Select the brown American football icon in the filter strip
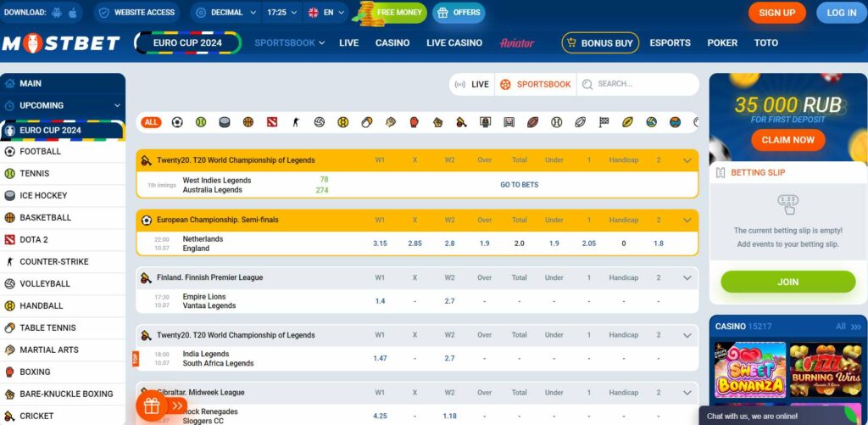This screenshot has height=425, width=868. [x=532, y=122]
